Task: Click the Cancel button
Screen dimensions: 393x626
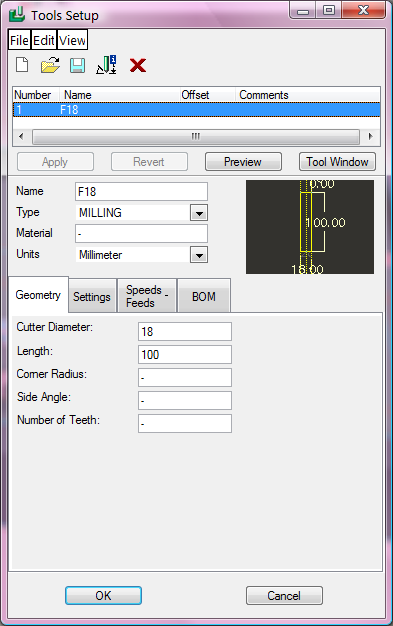Action: tap(284, 596)
